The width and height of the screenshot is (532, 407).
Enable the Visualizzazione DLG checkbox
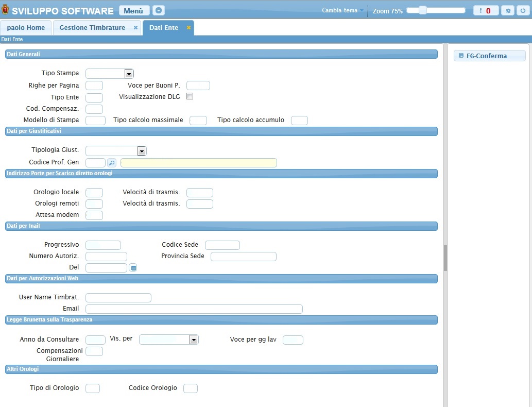[190, 96]
